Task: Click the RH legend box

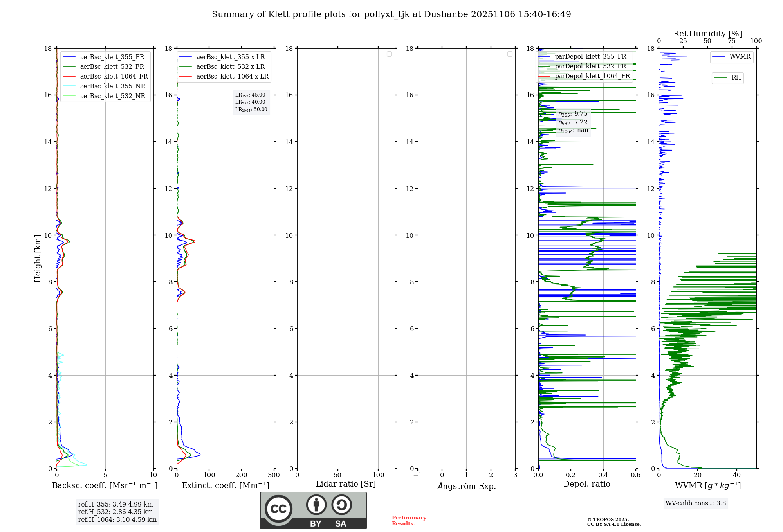Action: [727, 78]
